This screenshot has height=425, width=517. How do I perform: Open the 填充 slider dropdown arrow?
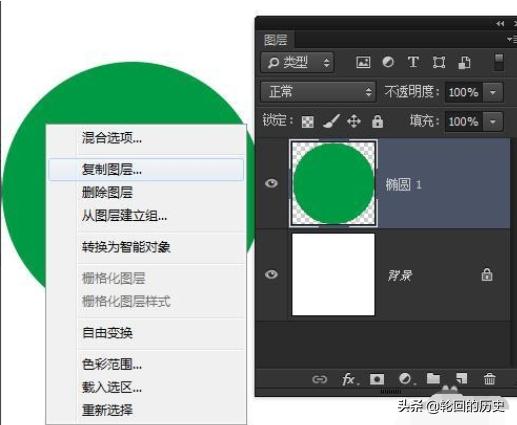493,122
